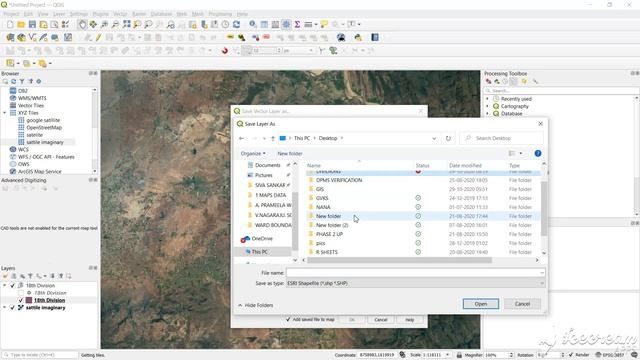
Task: Click the EPSG:3857 CRS status button
Action: click(x=610, y=355)
